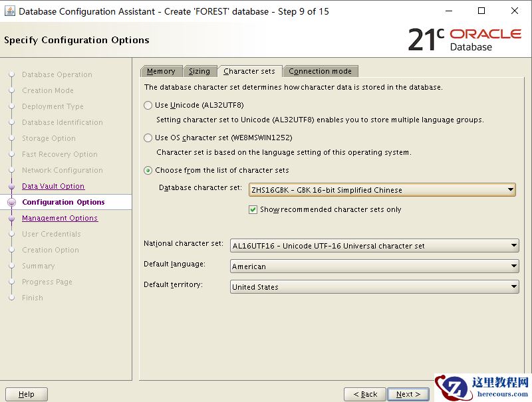Select Configuration Options step in sidebar
Viewport: 532px width, 402px height.
[x=63, y=202]
